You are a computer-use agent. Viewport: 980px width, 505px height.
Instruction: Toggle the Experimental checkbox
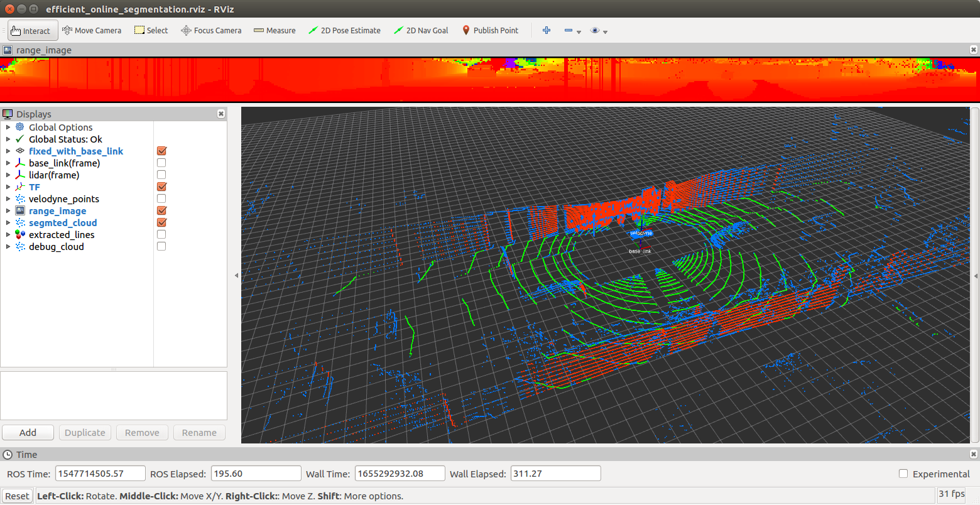(903, 474)
